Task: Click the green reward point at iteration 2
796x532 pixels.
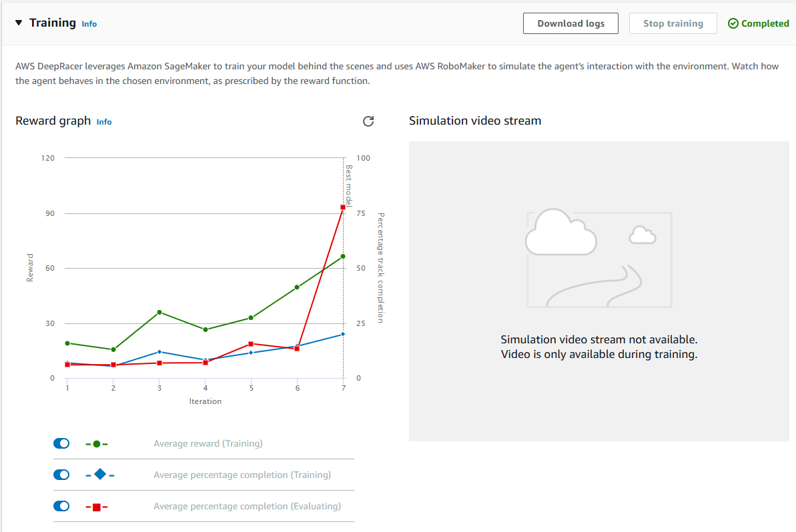Action: [113, 349]
